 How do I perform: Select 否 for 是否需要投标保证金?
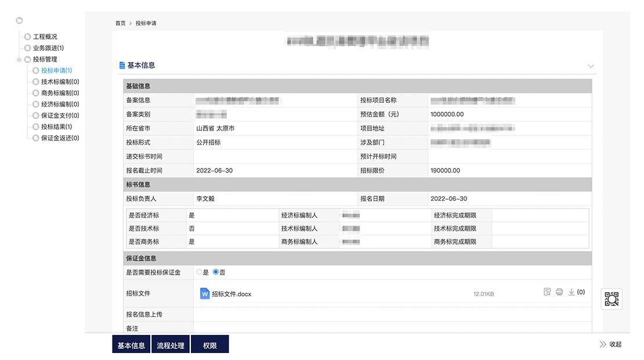[216, 272]
